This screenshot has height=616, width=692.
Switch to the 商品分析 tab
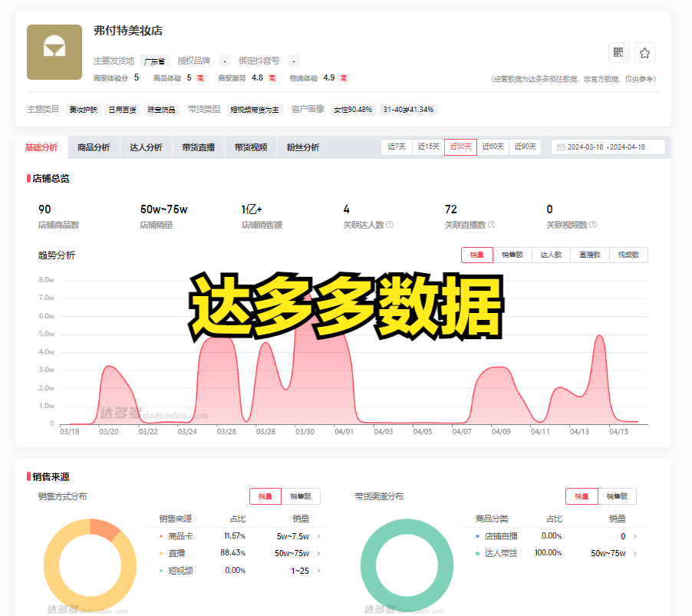(x=94, y=147)
